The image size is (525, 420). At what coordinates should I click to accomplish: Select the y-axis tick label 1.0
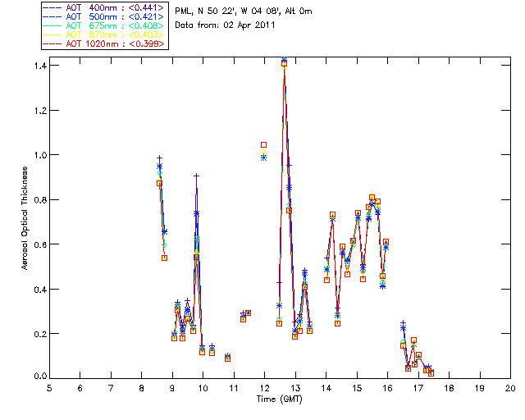tap(40, 155)
